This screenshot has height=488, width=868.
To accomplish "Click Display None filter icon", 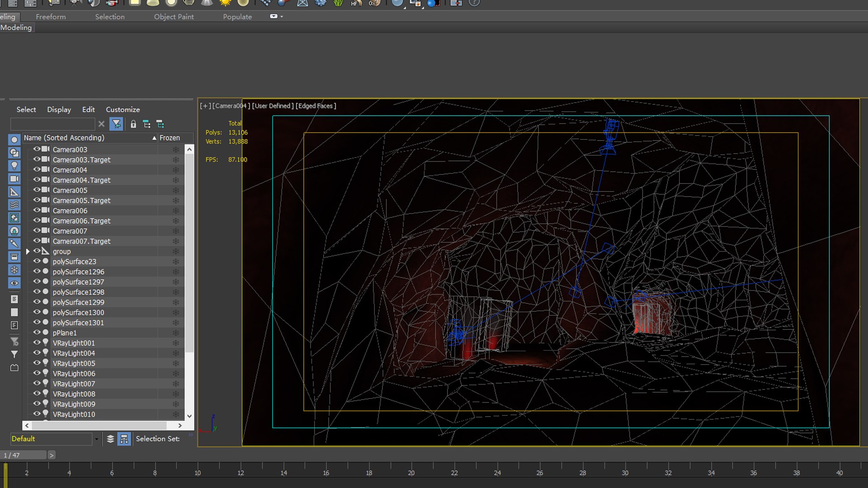I will click(14, 312).
